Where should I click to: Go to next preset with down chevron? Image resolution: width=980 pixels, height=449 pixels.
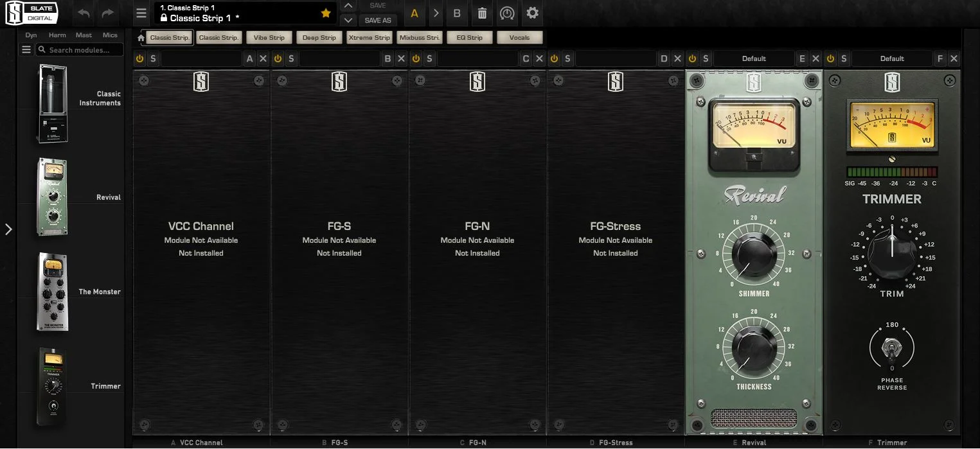(x=348, y=20)
